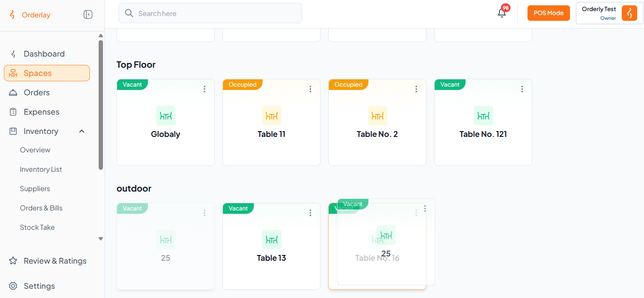Click the table icon on Globaly card

tap(166, 116)
